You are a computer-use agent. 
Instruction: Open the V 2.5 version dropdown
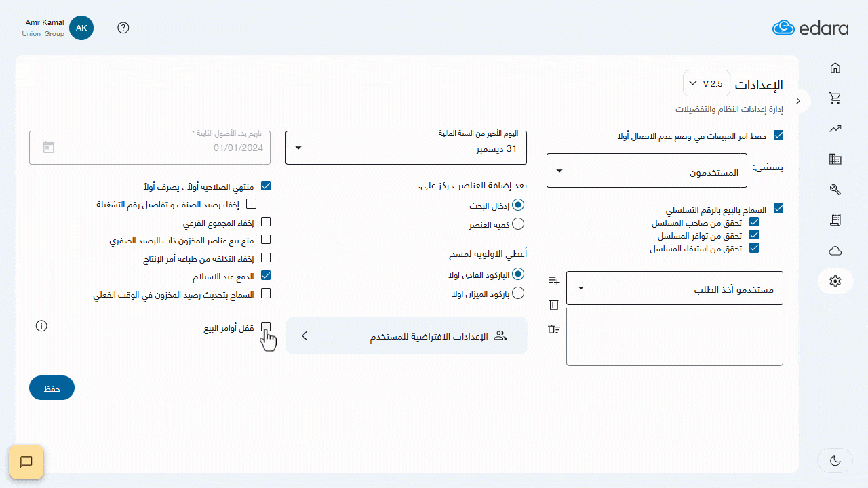706,83
